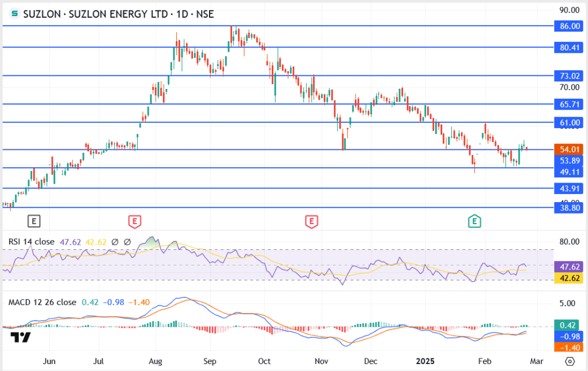This screenshot has width=588, height=371.
Task: Click the orange -1.40 MACD value chip
Action: [568, 347]
